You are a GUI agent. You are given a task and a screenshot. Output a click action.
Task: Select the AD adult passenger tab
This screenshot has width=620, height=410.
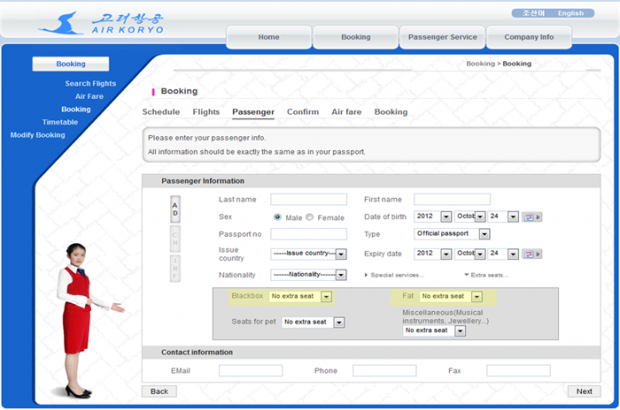pos(175,209)
